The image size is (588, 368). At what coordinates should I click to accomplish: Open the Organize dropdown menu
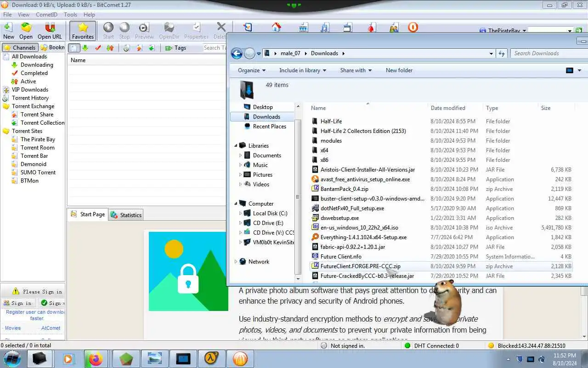click(x=252, y=70)
